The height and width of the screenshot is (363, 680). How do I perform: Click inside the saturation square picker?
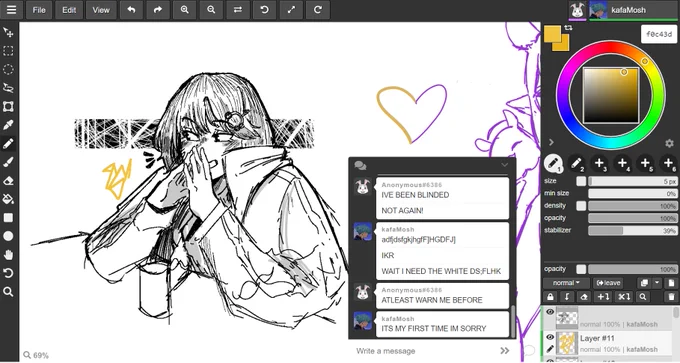[611, 95]
